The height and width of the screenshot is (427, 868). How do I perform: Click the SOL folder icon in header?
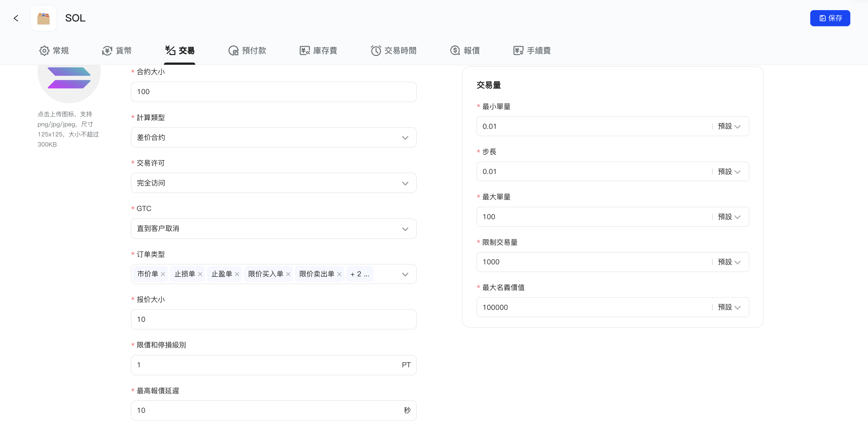point(44,18)
